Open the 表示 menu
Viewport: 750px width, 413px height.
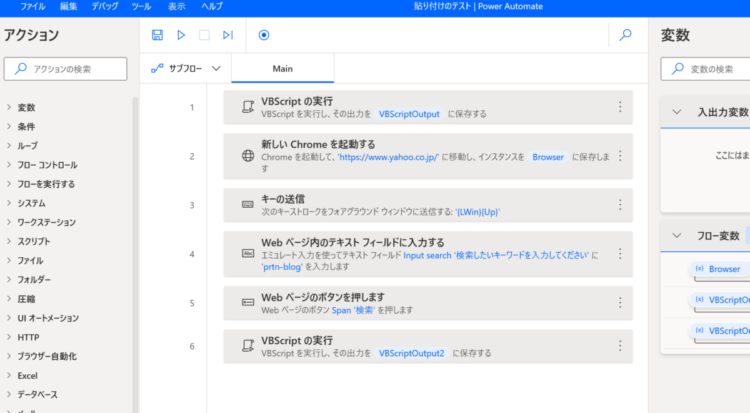(x=176, y=6)
